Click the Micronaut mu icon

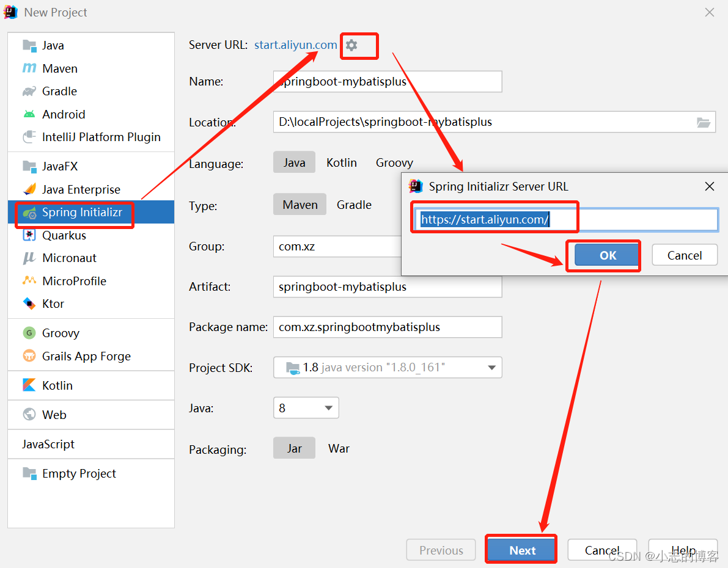point(30,258)
